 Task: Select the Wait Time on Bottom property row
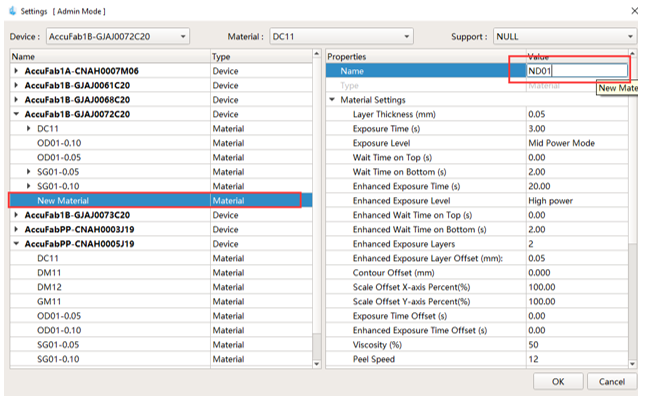pos(477,172)
